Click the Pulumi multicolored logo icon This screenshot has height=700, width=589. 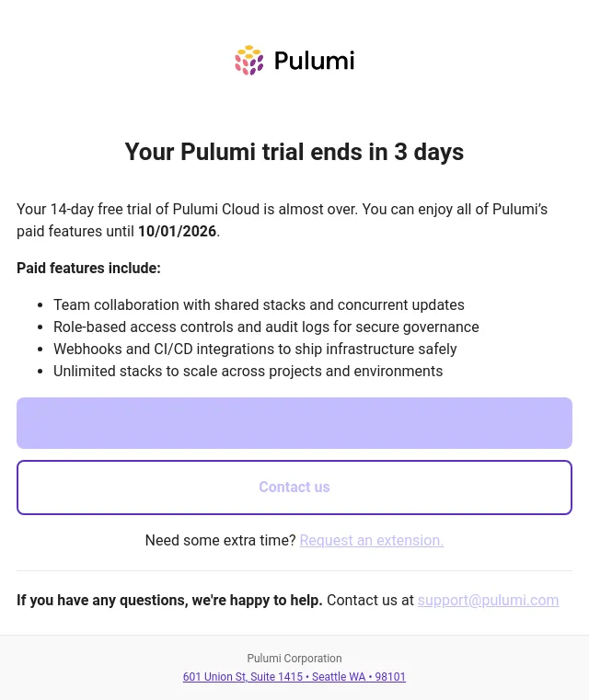[x=249, y=61]
